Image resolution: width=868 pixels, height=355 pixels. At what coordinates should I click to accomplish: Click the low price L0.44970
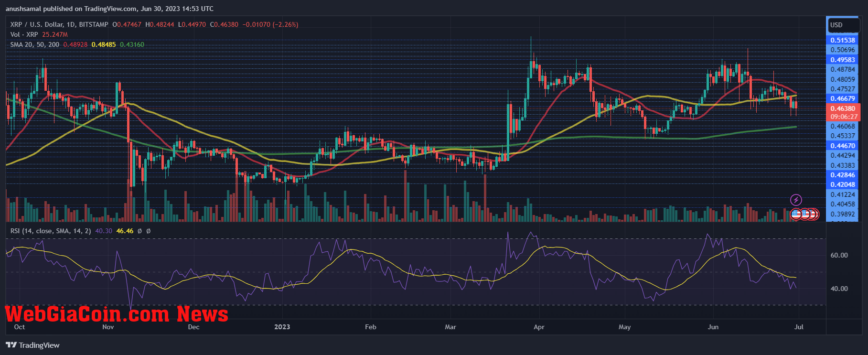click(x=192, y=24)
